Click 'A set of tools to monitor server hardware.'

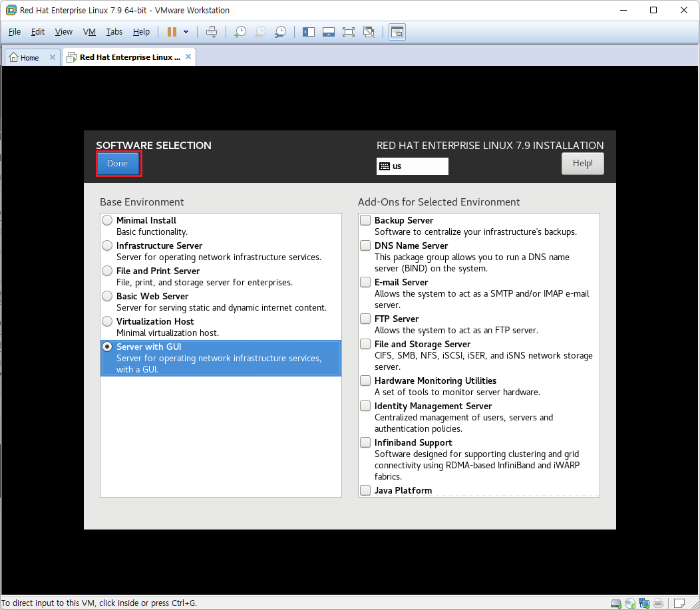coord(458,392)
